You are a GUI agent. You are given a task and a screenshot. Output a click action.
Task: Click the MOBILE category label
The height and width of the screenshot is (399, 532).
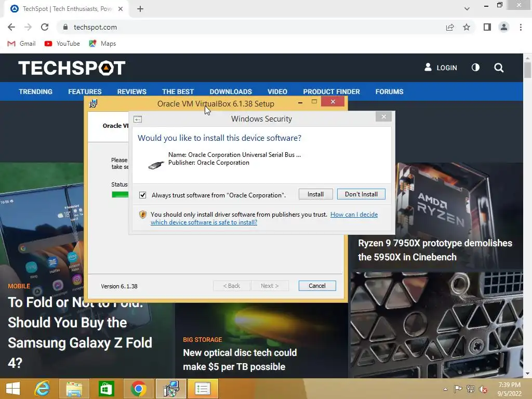pos(19,286)
